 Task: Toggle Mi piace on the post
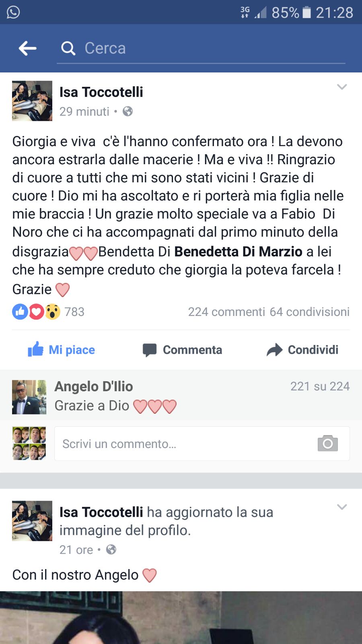coord(61,349)
